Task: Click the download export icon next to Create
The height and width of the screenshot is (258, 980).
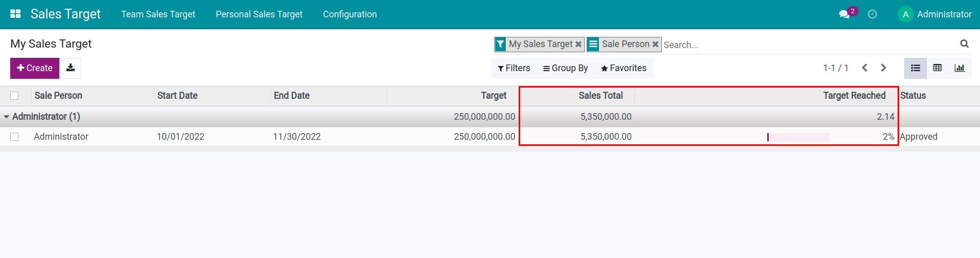Action: tap(71, 68)
